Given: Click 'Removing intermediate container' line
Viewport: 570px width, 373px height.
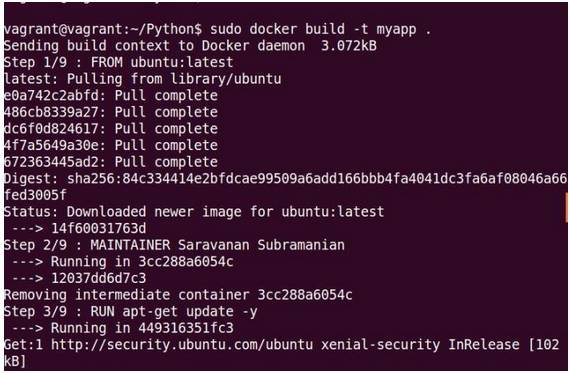Looking at the screenshot, I should tap(178, 295).
